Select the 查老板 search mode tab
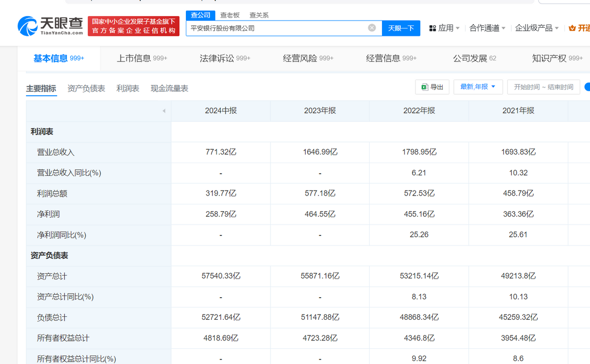 click(230, 15)
